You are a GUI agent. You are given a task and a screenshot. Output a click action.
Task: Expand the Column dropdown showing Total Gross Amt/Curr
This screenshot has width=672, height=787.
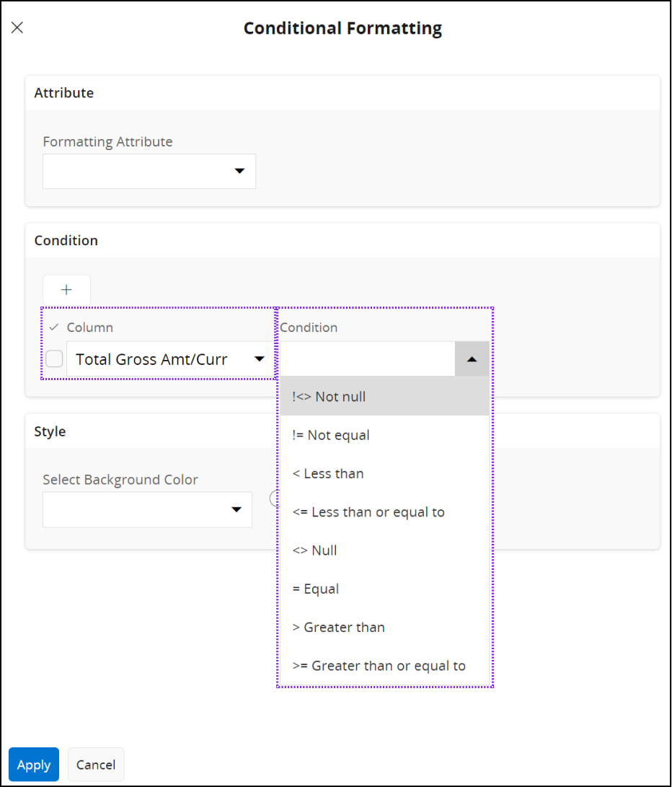click(169, 359)
